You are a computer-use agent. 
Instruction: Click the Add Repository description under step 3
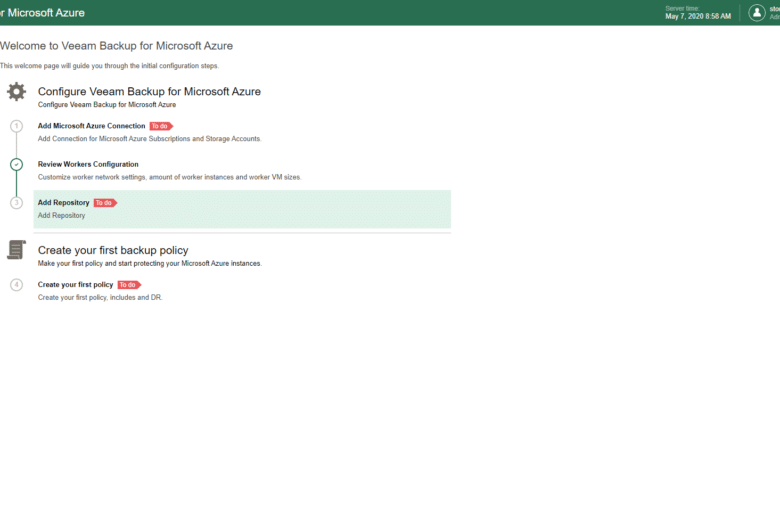(x=61, y=215)
